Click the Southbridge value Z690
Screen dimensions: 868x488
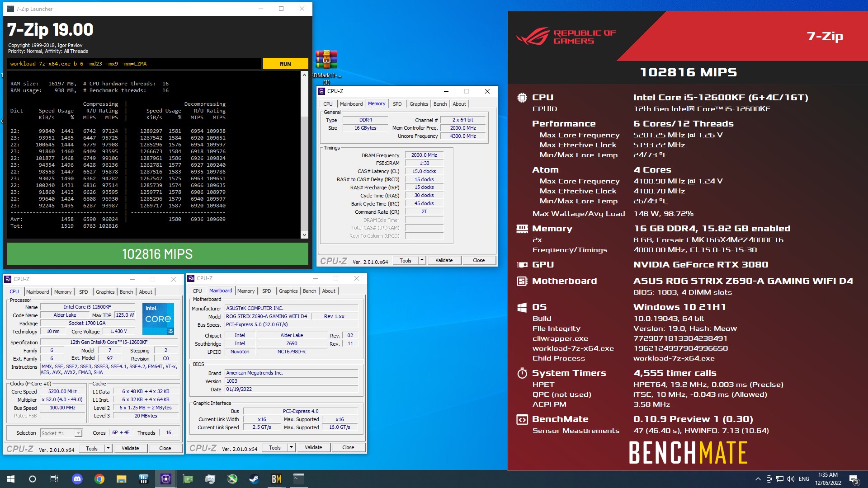(292, 343)
